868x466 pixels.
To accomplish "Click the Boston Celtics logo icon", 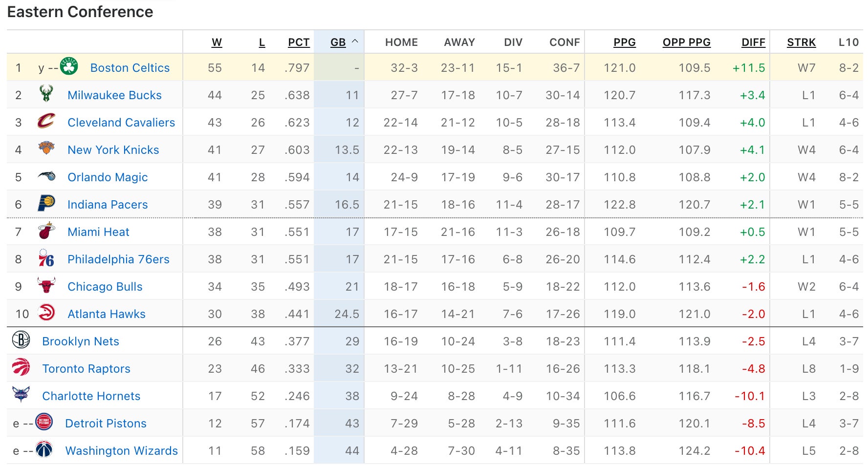I will (x=69, y=66).
